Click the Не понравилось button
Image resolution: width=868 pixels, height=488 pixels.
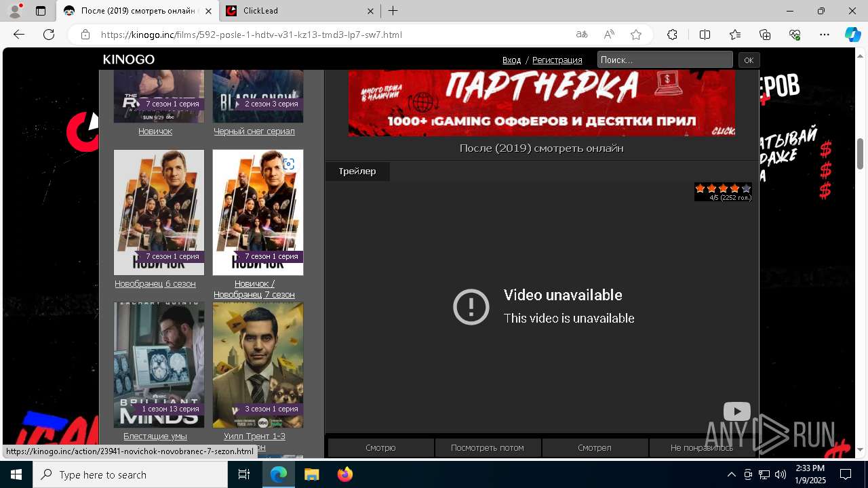coord(702,447)
